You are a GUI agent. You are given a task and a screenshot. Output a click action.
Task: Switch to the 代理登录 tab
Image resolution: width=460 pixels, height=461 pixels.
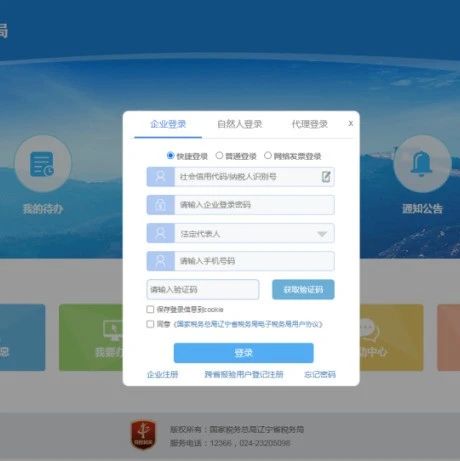click(x=310, y=124)
